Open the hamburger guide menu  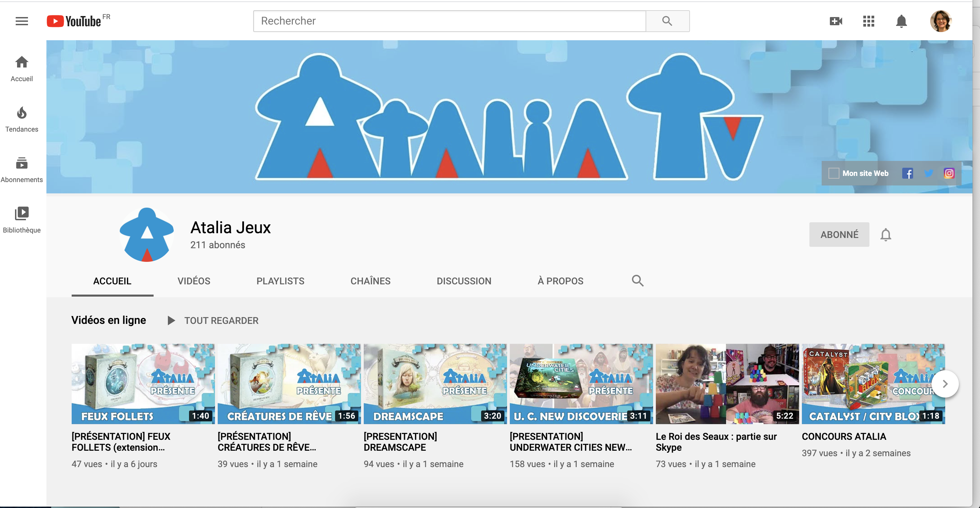pyautogui.click(x=22, y=21)
